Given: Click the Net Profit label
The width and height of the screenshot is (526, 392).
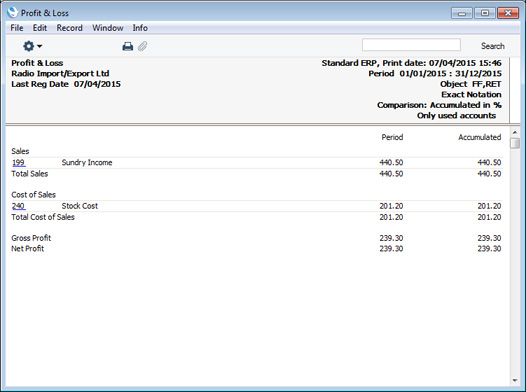Looking at the screenshot, I should pyautogui.click(x=28, y=248).
